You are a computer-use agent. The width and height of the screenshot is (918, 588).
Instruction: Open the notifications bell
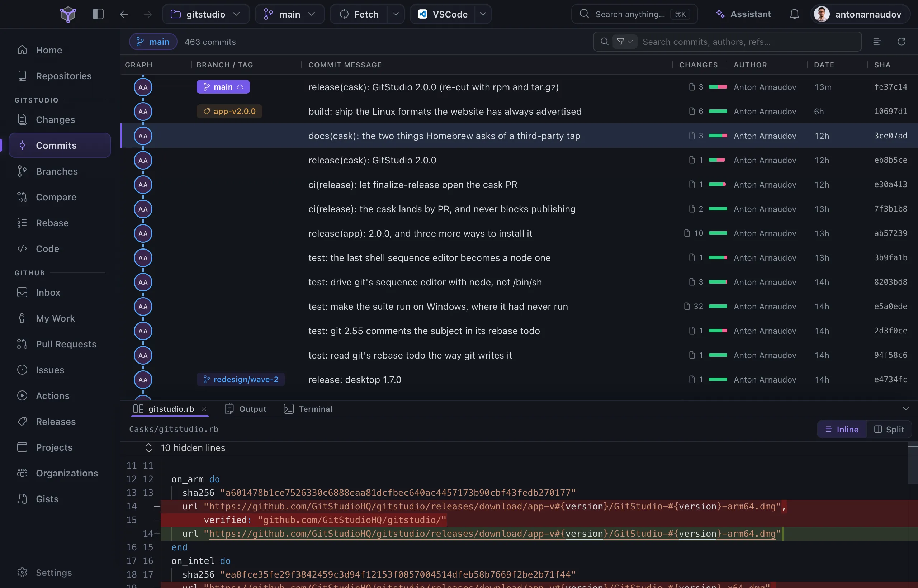pyautogui.click(x=794, y=14)
